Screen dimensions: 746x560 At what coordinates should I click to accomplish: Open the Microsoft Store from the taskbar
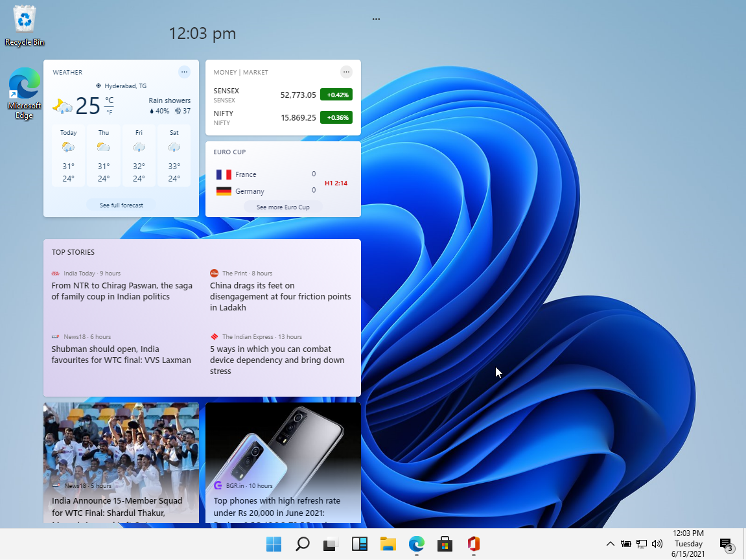[444, 544]
